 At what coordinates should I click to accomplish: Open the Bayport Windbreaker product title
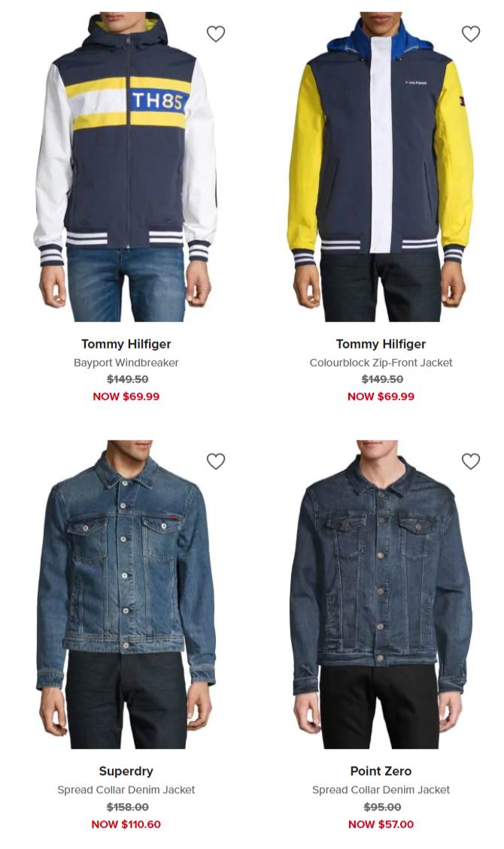pos(126,363)
